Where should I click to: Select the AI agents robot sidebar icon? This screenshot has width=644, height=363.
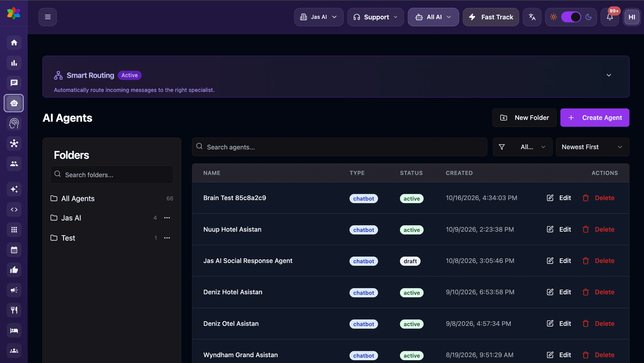14,103
